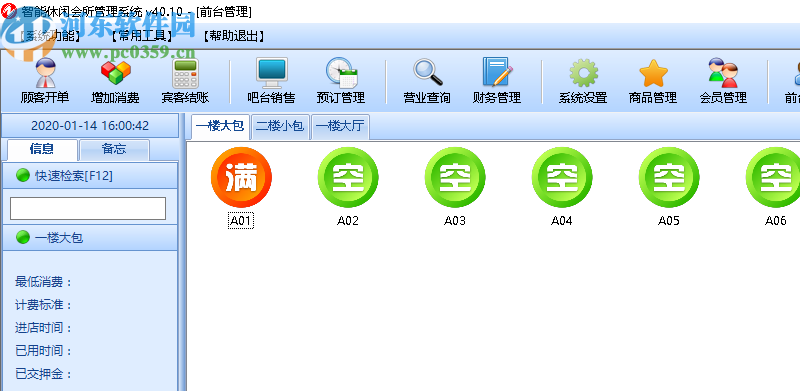The height and width of the screenshot is (391, 800).
Task: Click the 已用时间 label
Action: click(x=43, y=351)
